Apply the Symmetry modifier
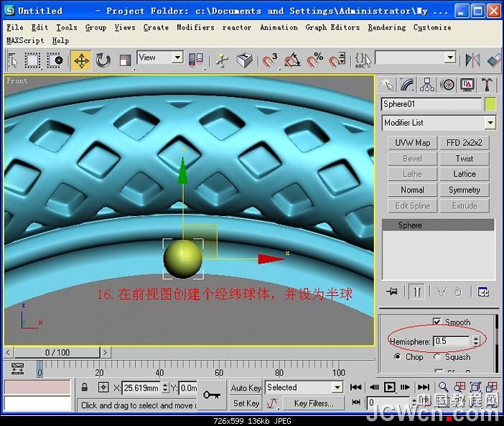The image size is (504, 426). point(465,190)
